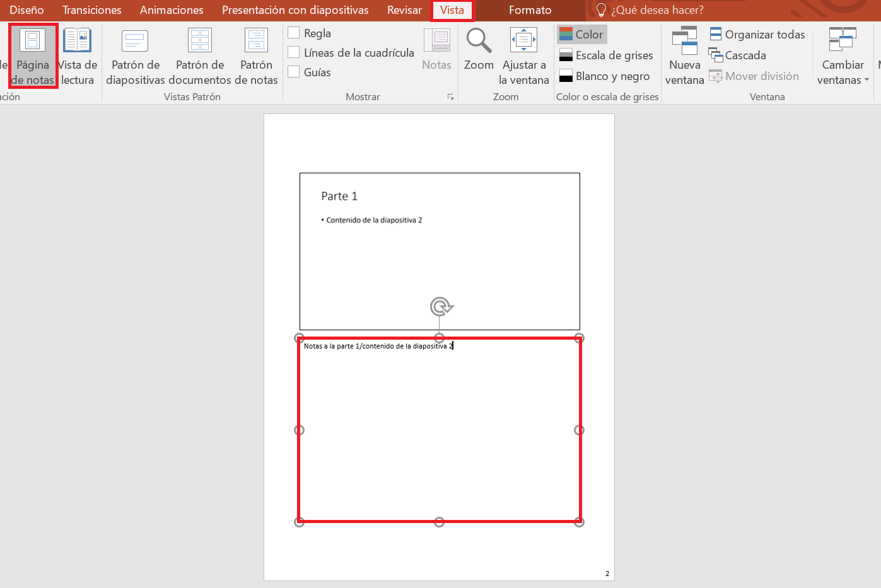Open the Diseño tab

26,10
